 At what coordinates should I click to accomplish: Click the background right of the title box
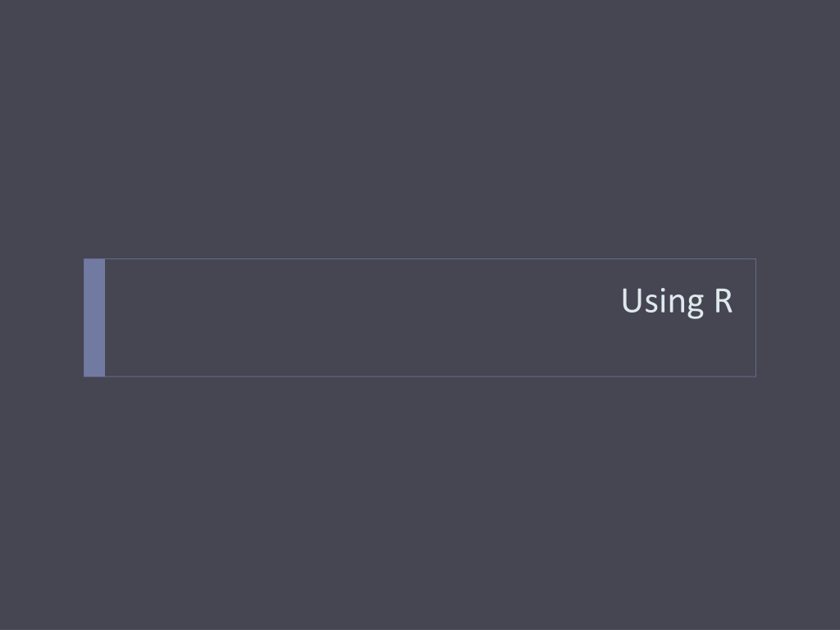click(798, 317)
